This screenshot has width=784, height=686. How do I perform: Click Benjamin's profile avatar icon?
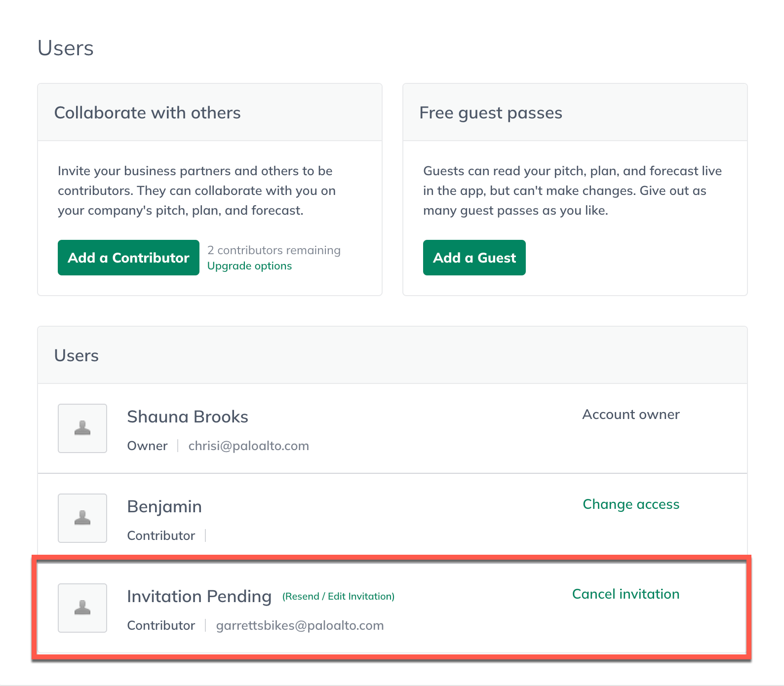(x=82, y=518)
